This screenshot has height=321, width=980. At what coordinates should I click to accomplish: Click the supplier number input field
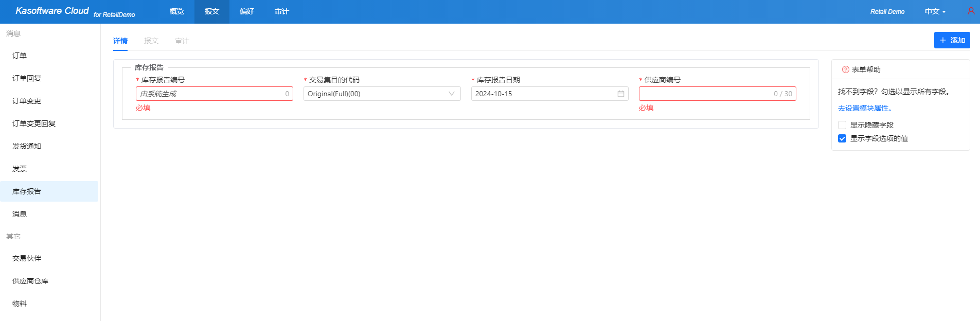point(705,94)
